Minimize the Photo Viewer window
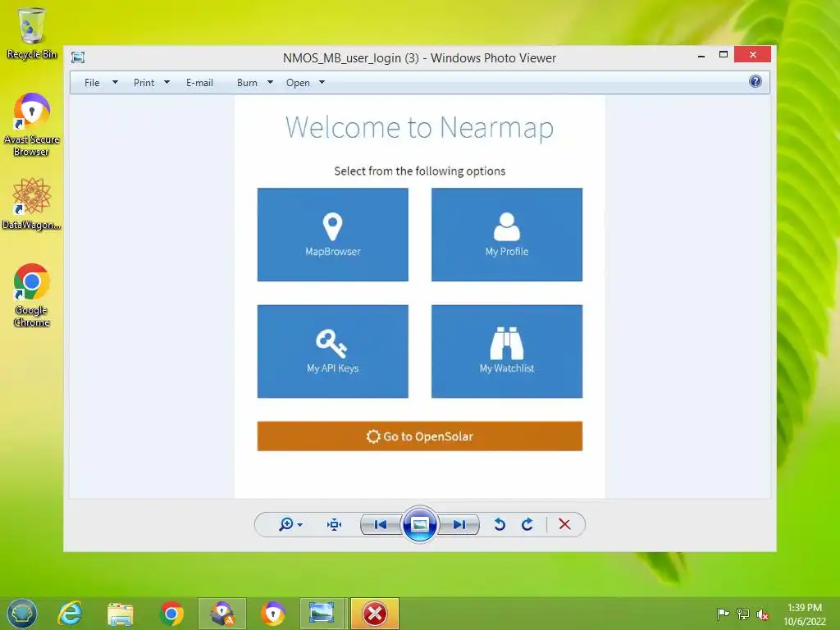Screen dimensions: 840x630 click(x=701, y=55)
